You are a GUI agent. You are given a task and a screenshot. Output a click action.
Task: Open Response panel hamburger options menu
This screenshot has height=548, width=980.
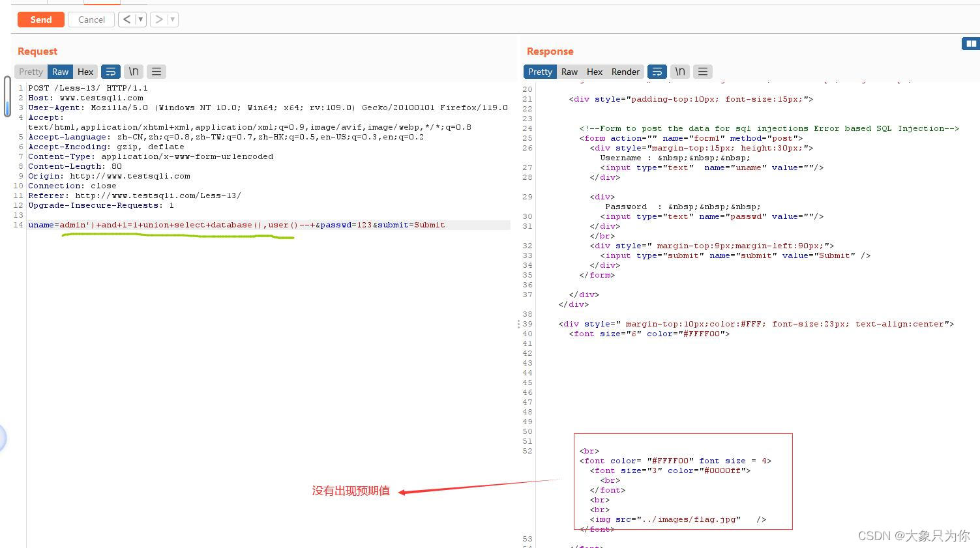coord(703,72)
